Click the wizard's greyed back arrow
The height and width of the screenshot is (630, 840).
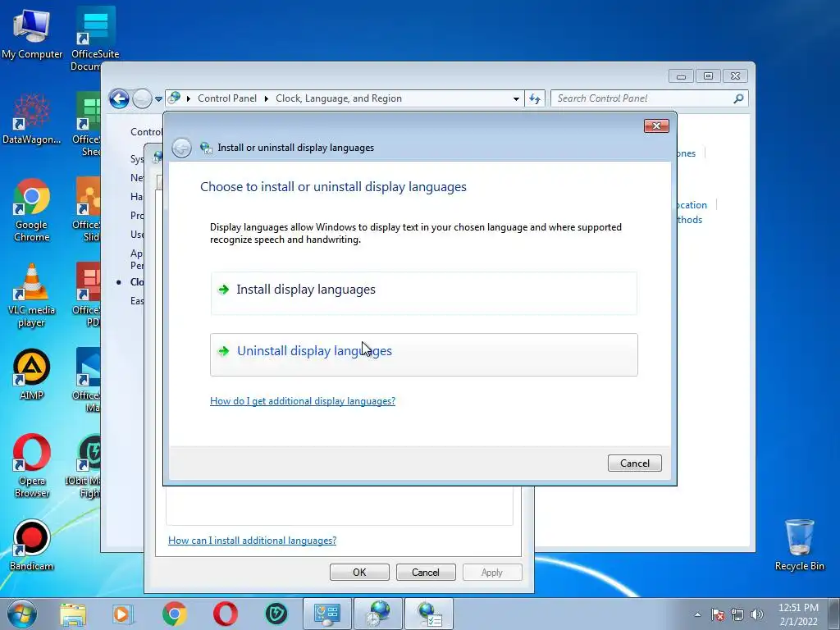coord(182,148)
